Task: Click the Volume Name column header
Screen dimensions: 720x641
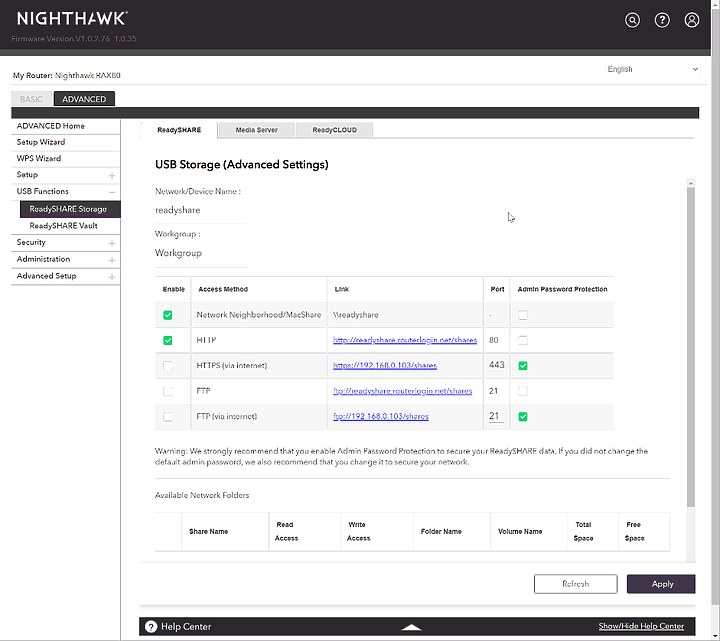Action: [520, 531]
